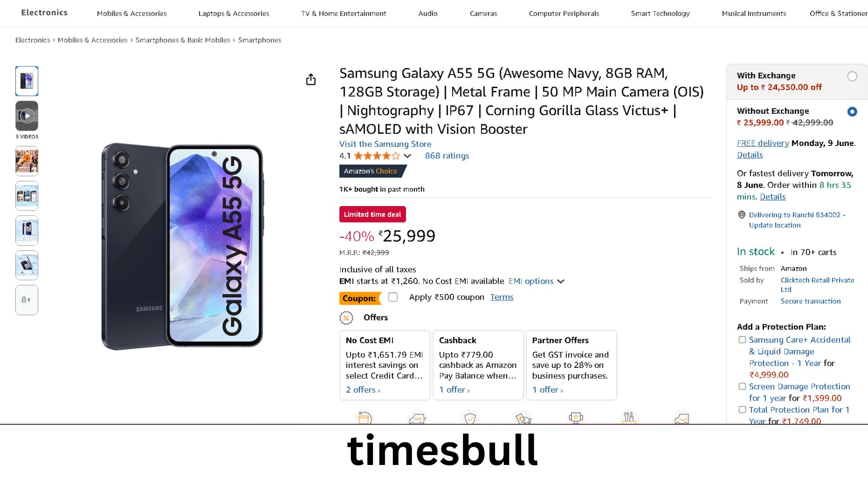Open Laptops & Accessories menu

[233, 14]
